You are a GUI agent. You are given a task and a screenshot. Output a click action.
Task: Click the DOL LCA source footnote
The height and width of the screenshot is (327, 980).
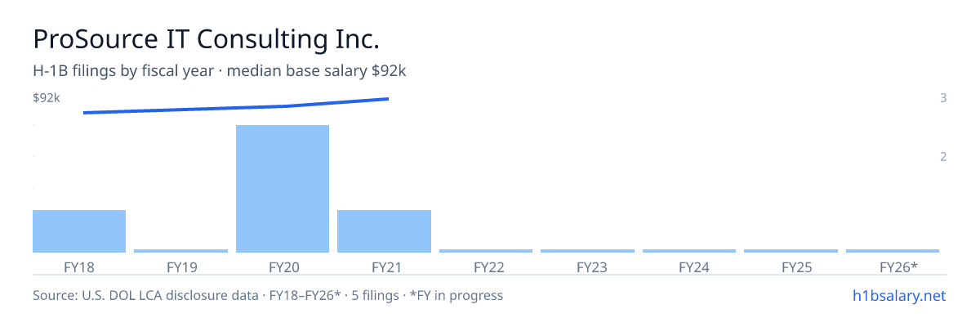coord(268,295)
